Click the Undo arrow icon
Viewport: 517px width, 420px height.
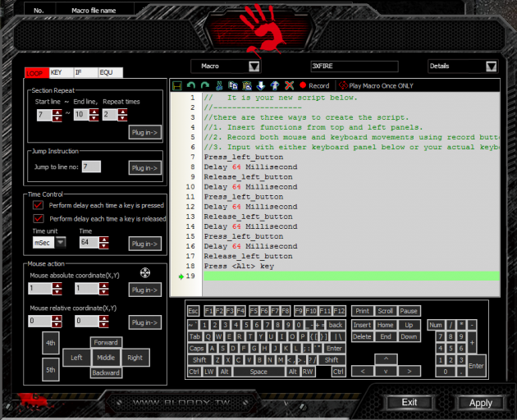coord(191,85)
